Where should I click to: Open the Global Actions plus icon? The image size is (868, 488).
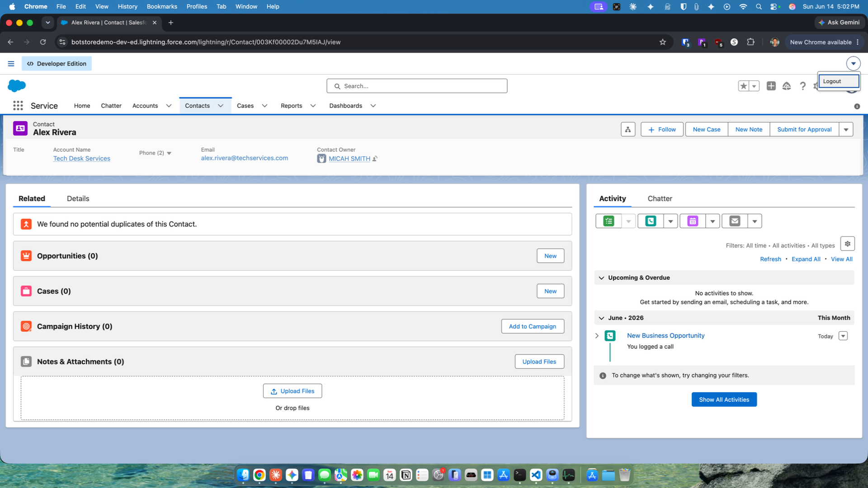pyautogui.click(x=771, y=86)
